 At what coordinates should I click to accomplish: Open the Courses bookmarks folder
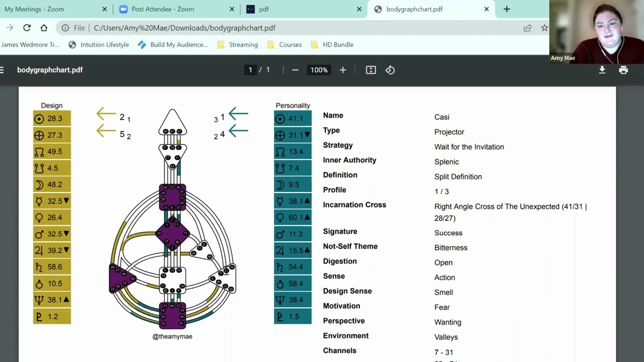285,45
